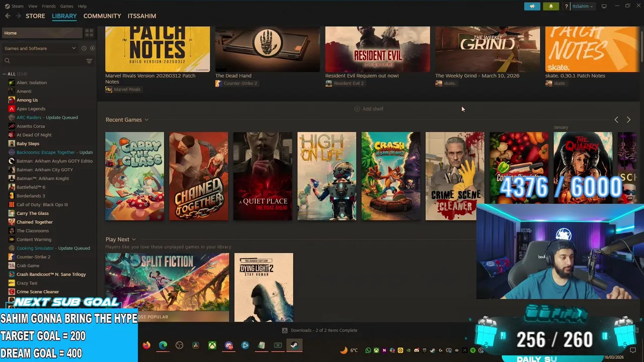This screenshot has width=644, height=362.
Task: Select Among Us in the game list
Action: point(27,100)
